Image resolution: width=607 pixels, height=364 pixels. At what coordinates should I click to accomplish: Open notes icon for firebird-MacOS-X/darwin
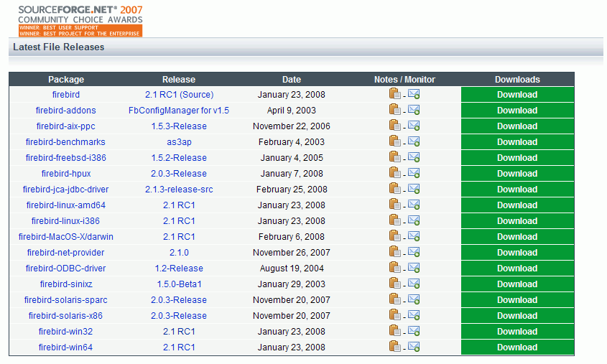[x=394, y=236]
